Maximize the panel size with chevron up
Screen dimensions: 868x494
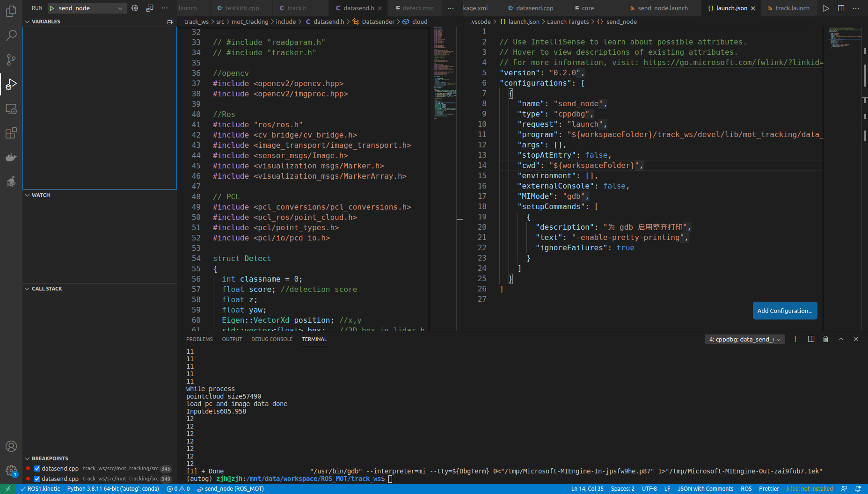(x=841, y=339)
